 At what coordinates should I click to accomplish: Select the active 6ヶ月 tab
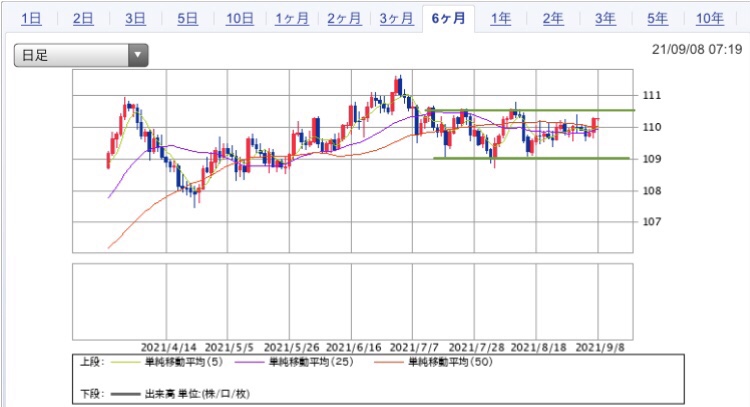[449, 19]
